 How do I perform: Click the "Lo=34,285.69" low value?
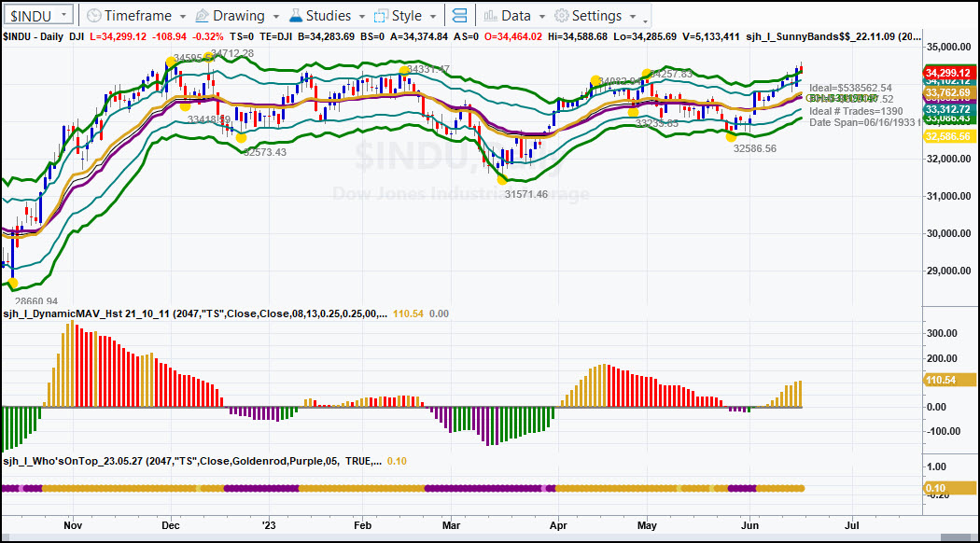coord(645,37)
